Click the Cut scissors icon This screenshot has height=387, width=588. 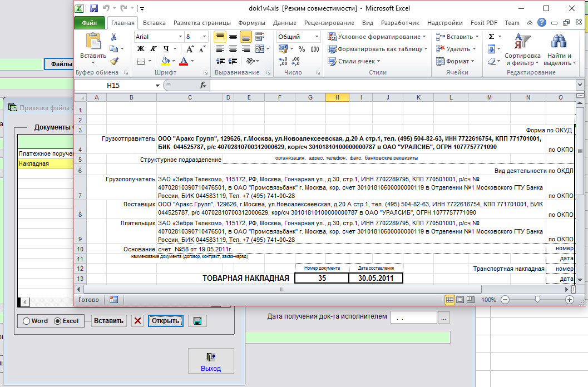[x=114, y=37]
